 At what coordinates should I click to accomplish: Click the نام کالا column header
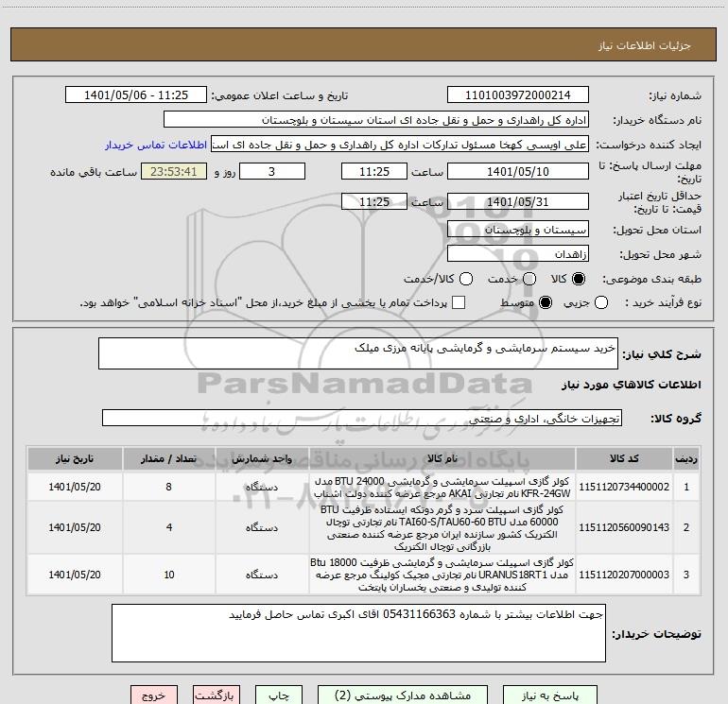[x=442, y=458]
